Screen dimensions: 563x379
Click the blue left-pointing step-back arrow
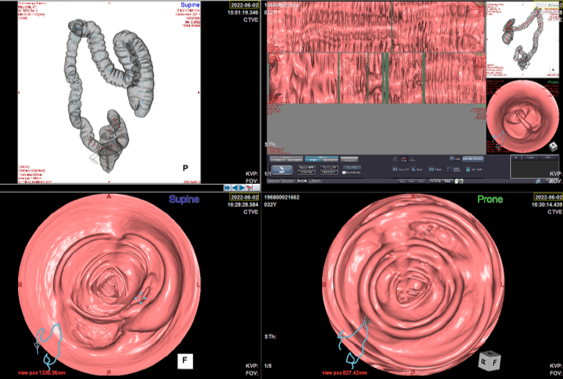tap(235, 188)
